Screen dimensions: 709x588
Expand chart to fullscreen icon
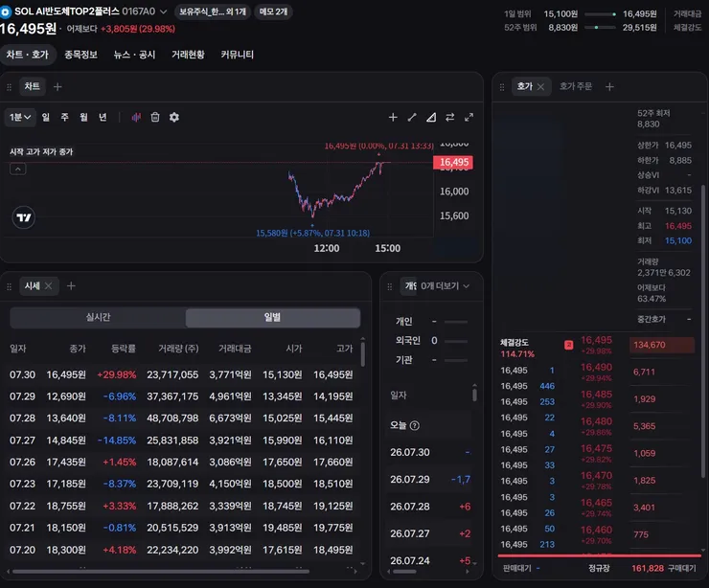[469, 118]
